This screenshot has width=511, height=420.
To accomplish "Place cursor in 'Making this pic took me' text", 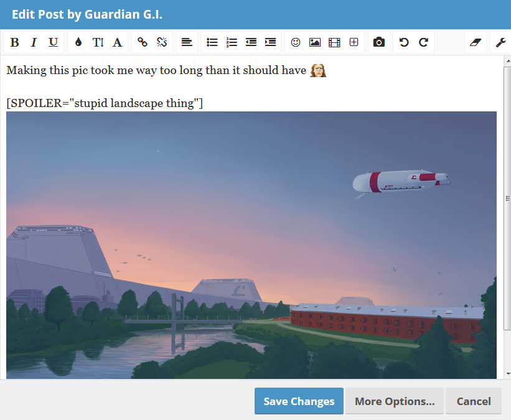I will [70, 70].
